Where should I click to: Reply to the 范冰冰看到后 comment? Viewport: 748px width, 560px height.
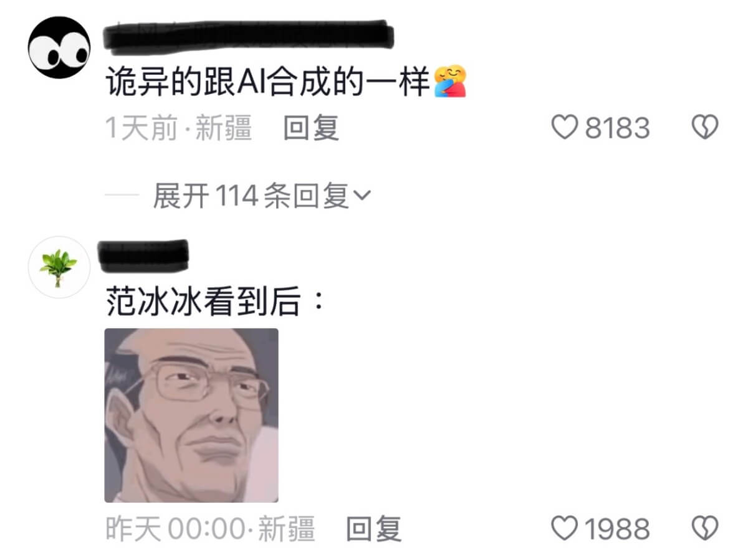[373, 529]
